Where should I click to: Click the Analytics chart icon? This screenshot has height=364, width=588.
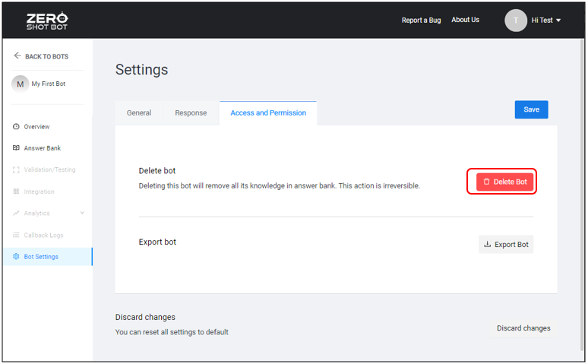(16, 213)
